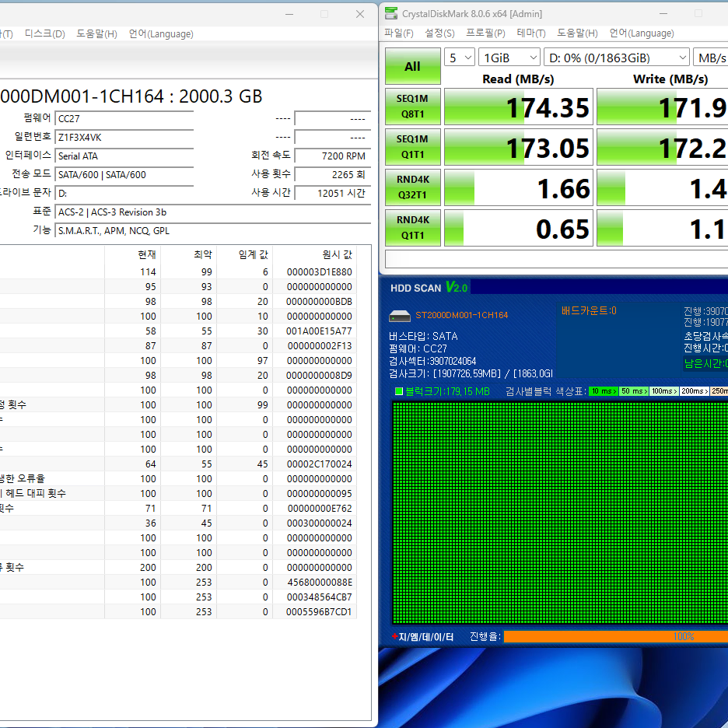Image resolution: width=728 pixels, height=728 pixels.
Task: Open 언어(Language) menu in CrystalDiskInfo window
Action: tap(161, 34)
